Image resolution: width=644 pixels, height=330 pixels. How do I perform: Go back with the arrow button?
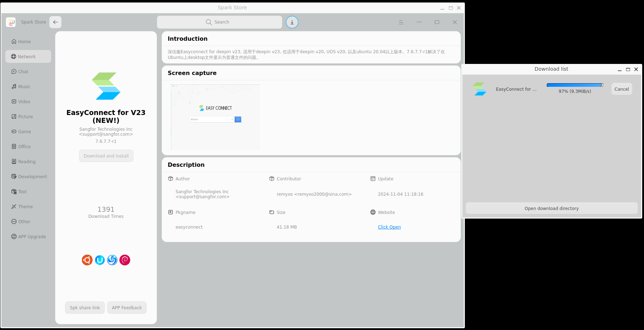[55, 22]
